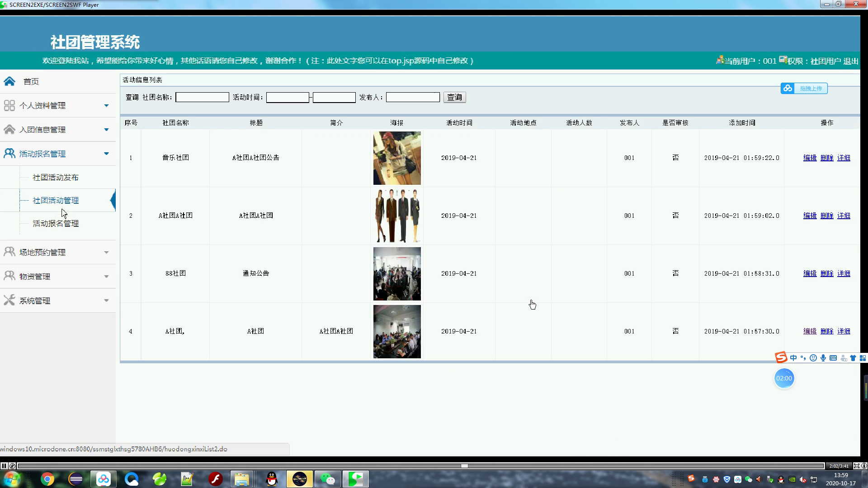Open Flash Player from the taskbar

(216, 479)
